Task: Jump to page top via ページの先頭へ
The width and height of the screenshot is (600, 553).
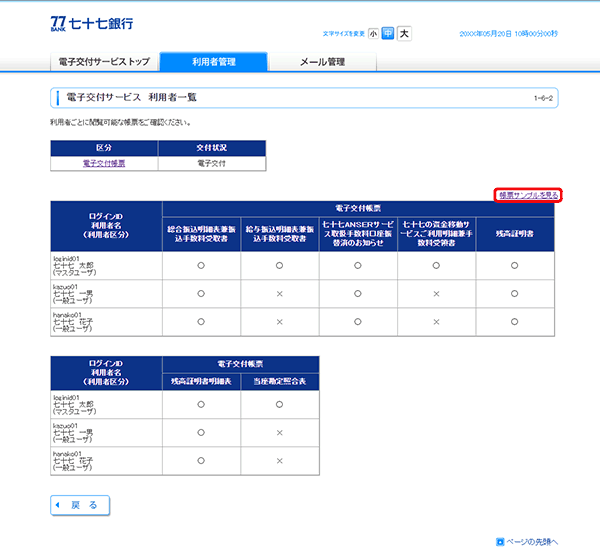Action: click(532, 542)
